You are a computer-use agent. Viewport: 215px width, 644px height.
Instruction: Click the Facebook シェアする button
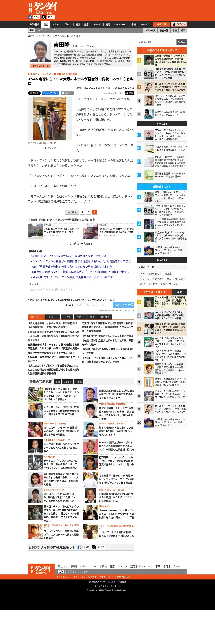point(51,93)
